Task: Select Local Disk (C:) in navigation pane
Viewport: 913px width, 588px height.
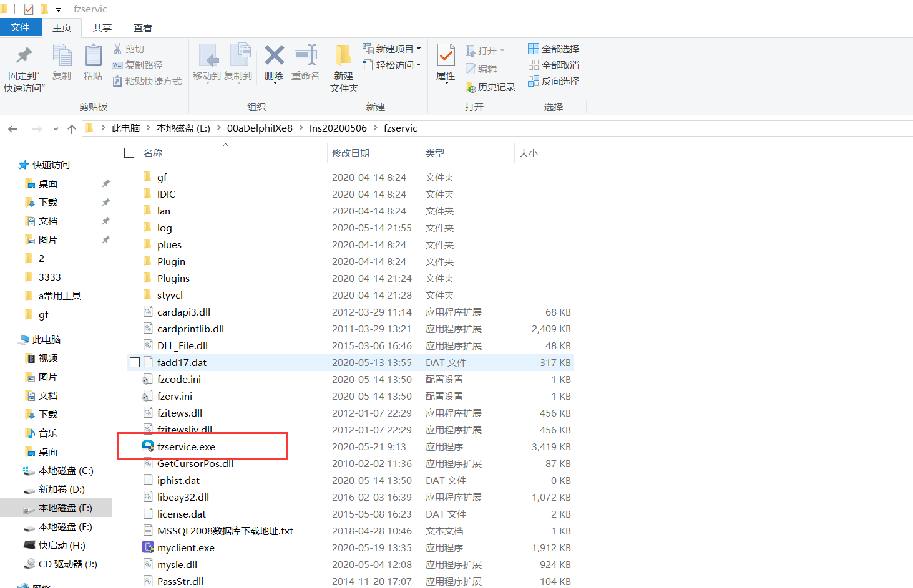Action: (x=66, y=471)
